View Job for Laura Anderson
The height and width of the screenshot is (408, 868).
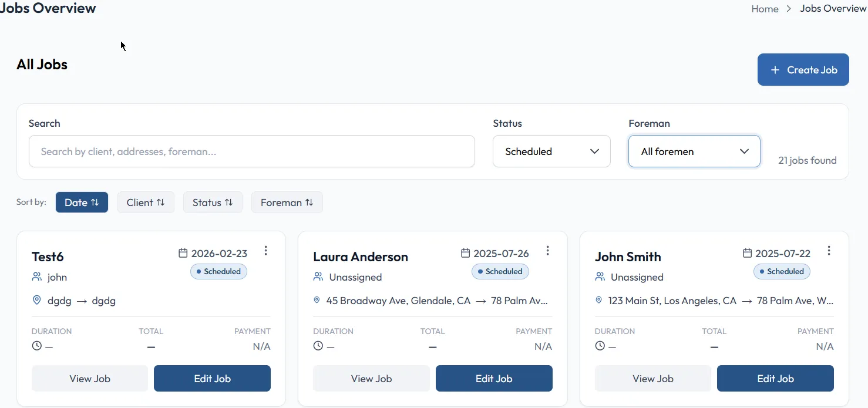pyautogui.click(x=371, y=379)
